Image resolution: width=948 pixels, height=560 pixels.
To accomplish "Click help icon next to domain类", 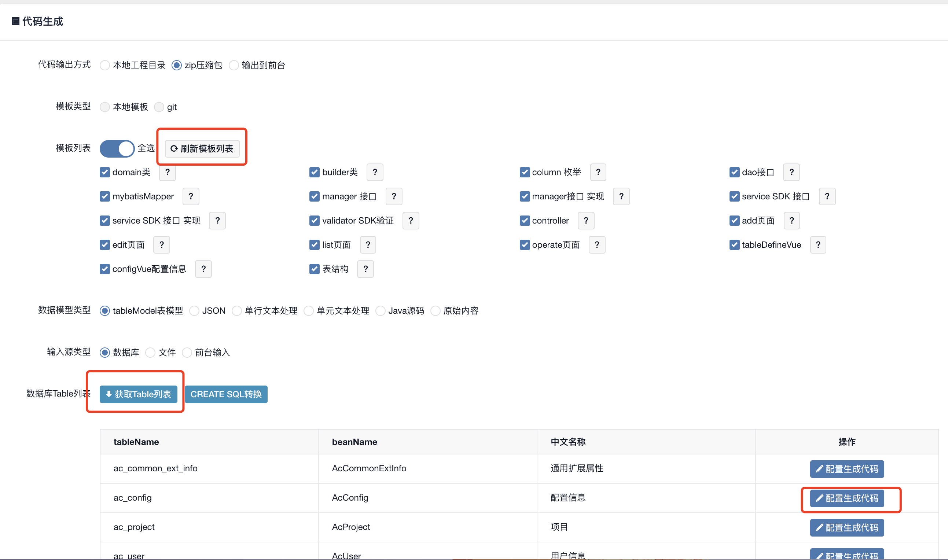I will tap(167, 172).
